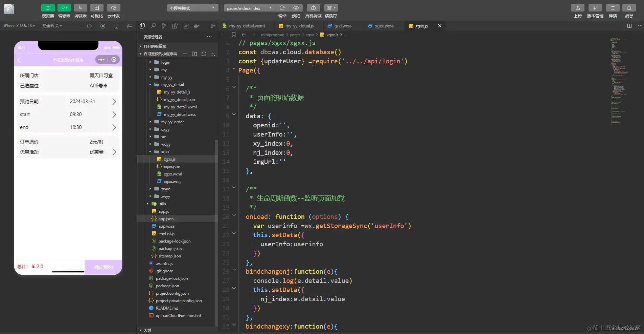Toggle the visualization (可视化) panel
This screenshot has width=644, height=334.
click(97, 8)
